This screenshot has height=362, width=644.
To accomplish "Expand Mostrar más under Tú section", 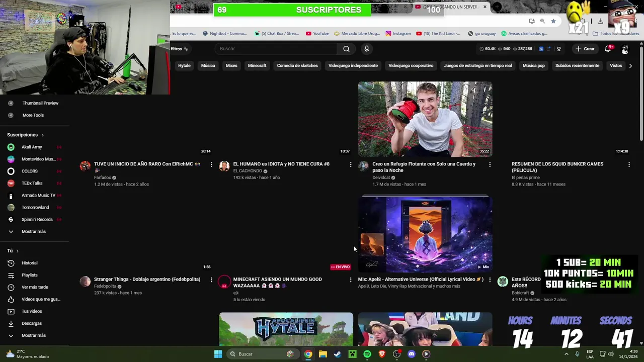I will click(35, 335).
